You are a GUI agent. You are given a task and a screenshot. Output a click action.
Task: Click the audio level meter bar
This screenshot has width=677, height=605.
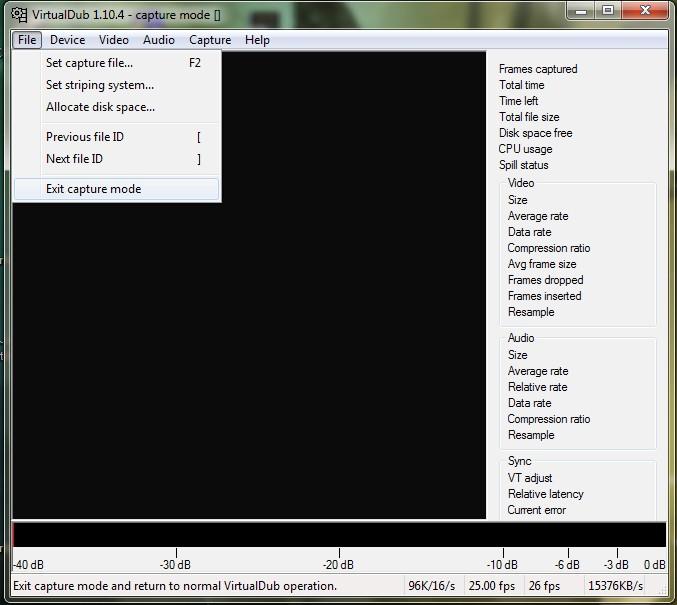[x=339, y=535]
